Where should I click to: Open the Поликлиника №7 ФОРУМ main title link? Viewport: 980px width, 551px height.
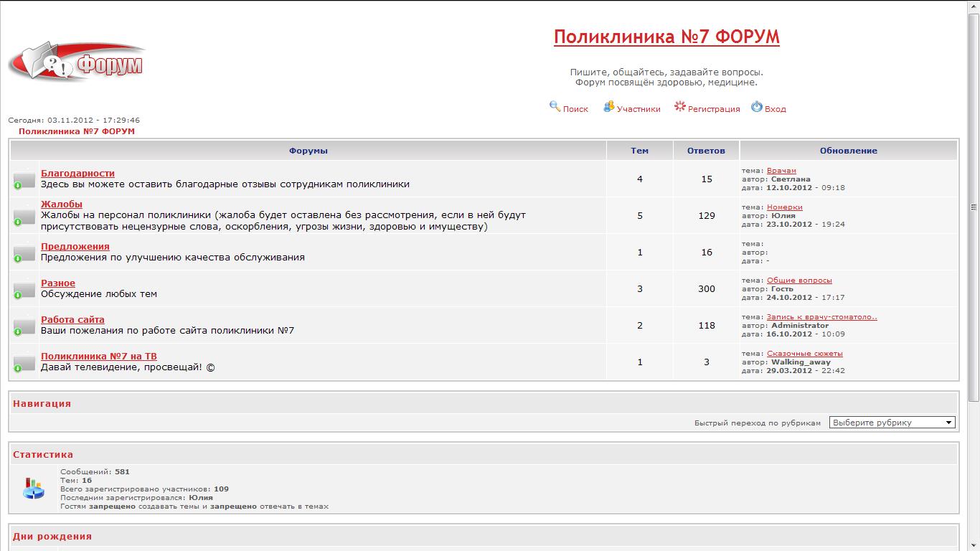[x=666, y=37]
